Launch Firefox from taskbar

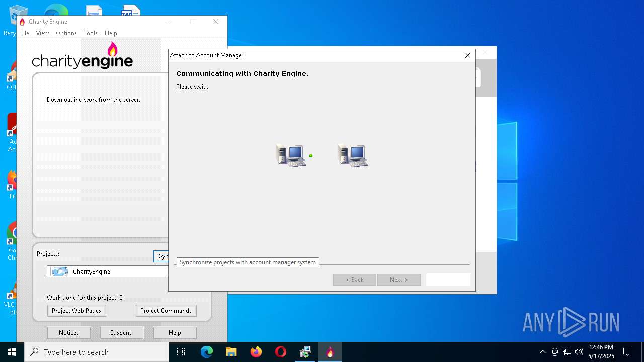coord(256,352)
